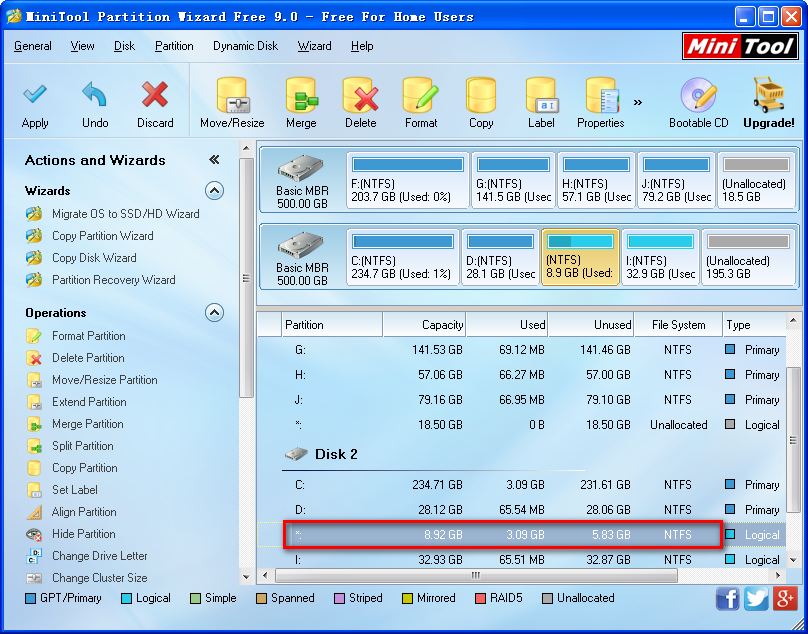This screenshot has width=808, height=634.
Task: Choose Delete Partition operation
Action: coord(75,358)
